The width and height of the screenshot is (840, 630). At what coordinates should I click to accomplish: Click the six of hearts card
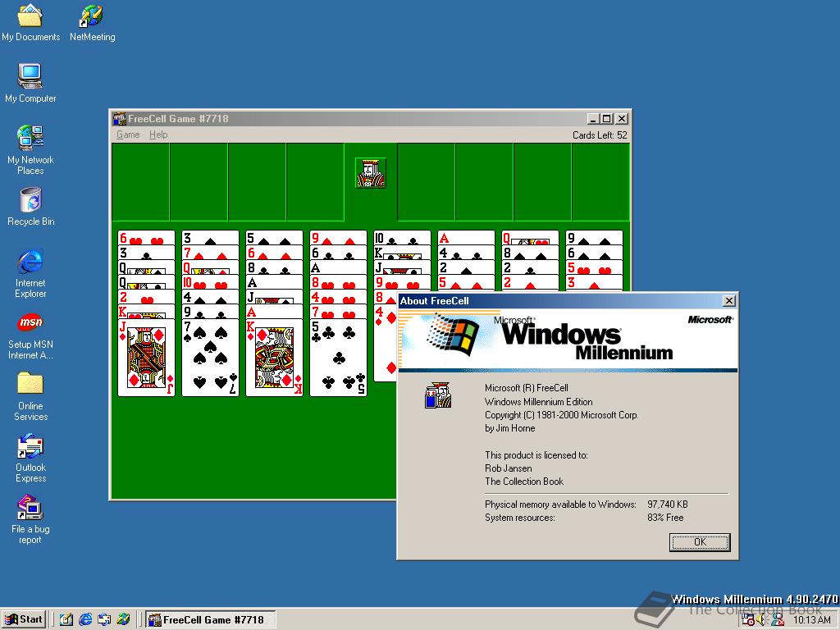(x=146, y=238)
